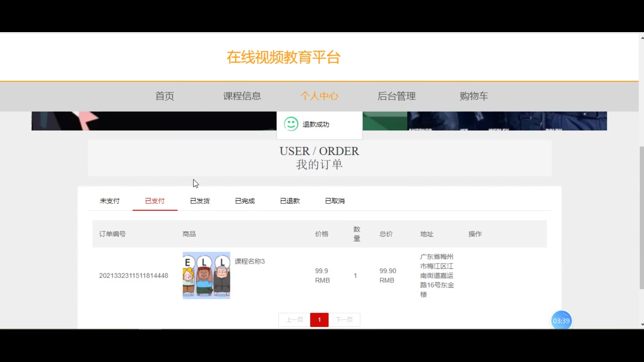The height and width of the screenshot is (362, 644).
Task: Switch to the 已退款 tab
Action: (x=290, y=201)
